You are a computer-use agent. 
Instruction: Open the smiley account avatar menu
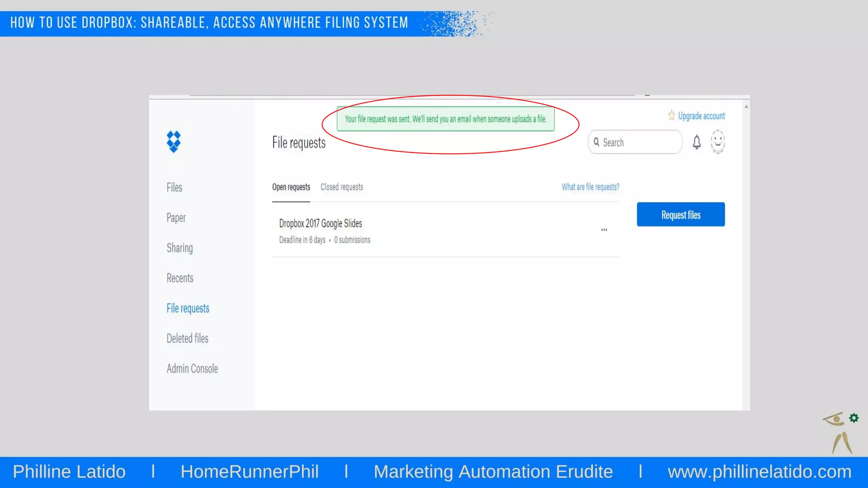click(718, 142)
